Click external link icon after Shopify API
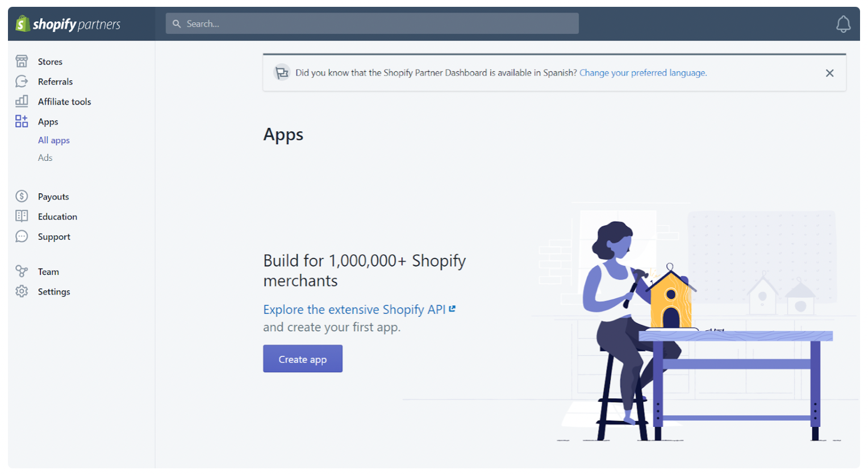The width and height of the screenshot is (868, 474). [x=452, y=309]
